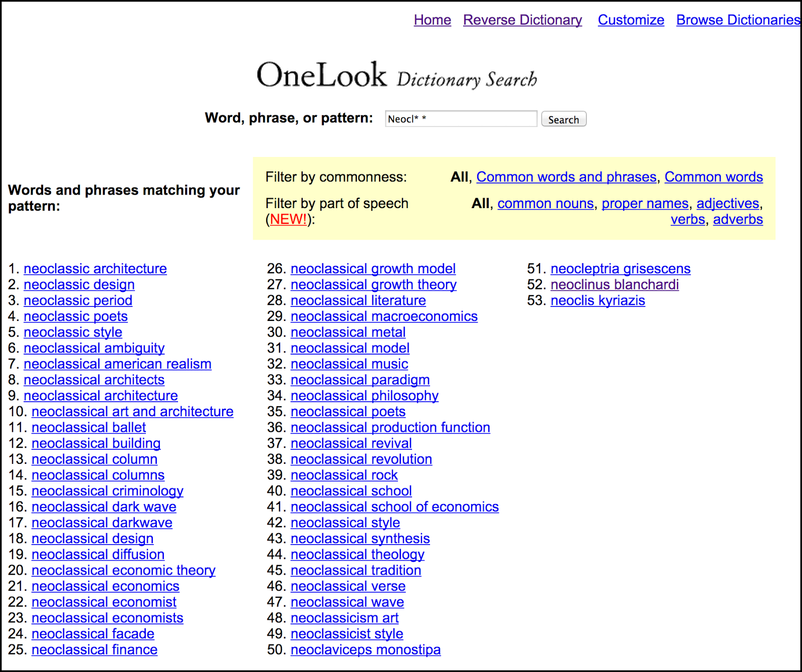Open neoclassical production function result
This screenshot has height=672, width=802.
[x=390, y=428]
